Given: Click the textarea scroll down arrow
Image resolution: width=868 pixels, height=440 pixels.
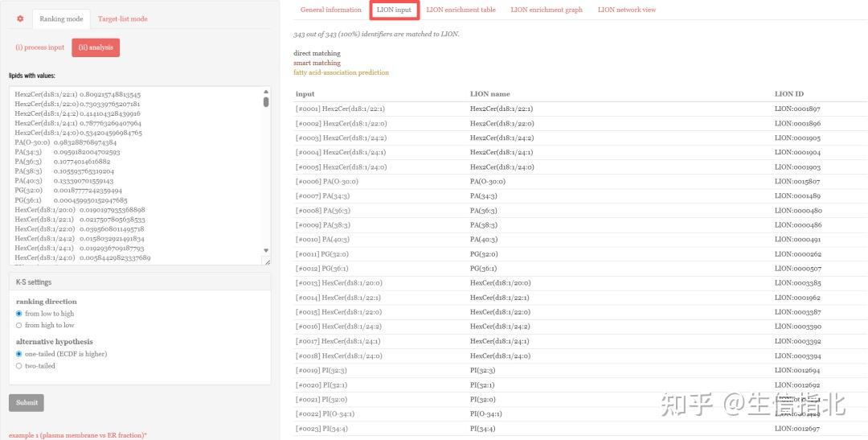Looking at the screenshot, I should [x=266, y=250].
